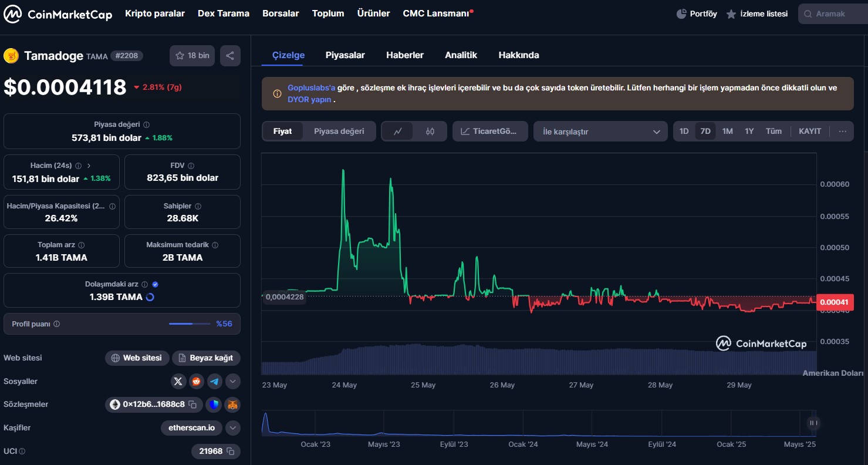Viewport: 868px width, 465px height.
Task: Open info icon next to Hacim (24s)
Action: tap(78, 166)
